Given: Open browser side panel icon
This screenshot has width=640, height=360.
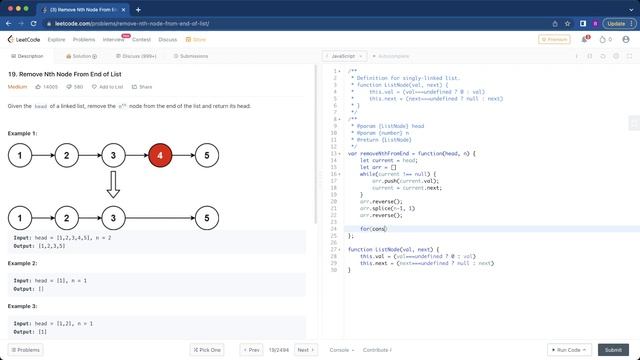Looking at the screenshot, I should tap(583, 24).
